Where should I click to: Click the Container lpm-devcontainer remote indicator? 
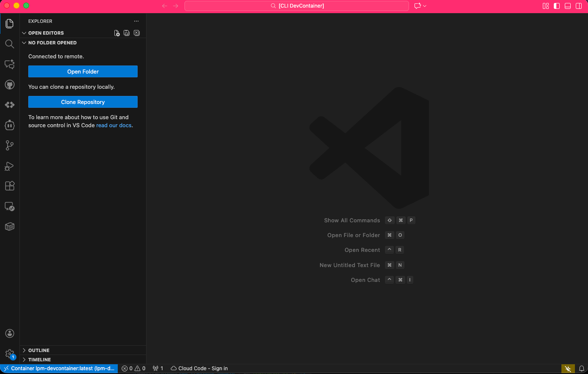(59, 369)
